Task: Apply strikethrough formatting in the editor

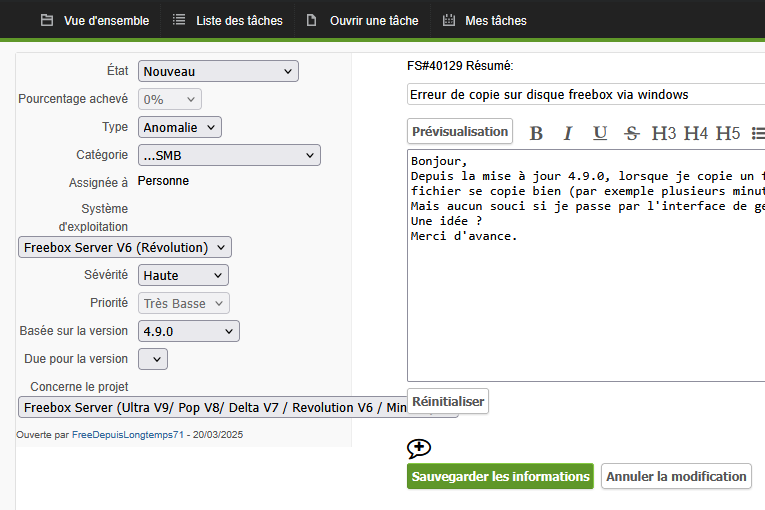Action: (631, 133)
